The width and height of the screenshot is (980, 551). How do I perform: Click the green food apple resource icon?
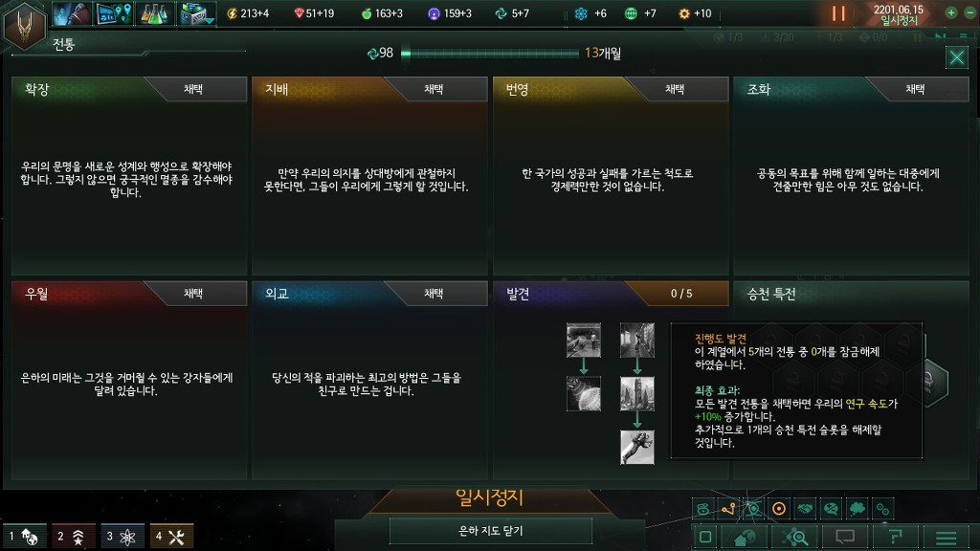[367, 13]
